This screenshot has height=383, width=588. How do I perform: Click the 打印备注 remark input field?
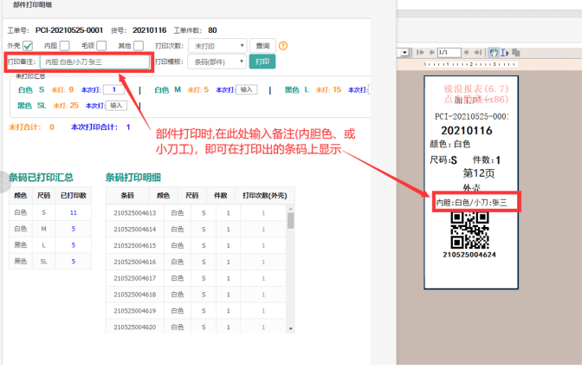tap(95, 62)
